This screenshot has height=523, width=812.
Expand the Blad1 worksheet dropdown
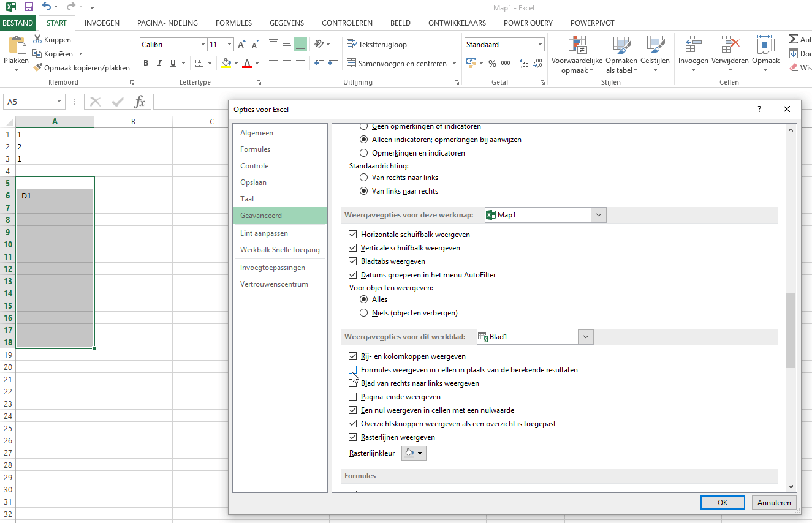pos(586,337)
